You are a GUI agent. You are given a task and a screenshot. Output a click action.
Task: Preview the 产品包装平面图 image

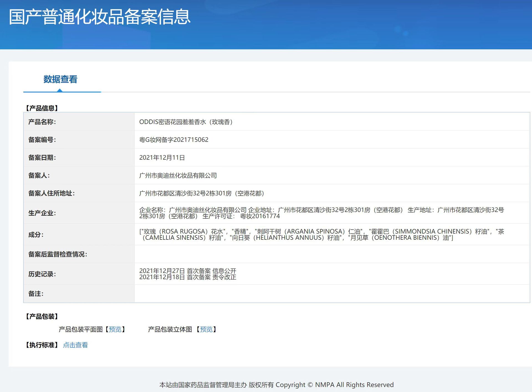115,329
